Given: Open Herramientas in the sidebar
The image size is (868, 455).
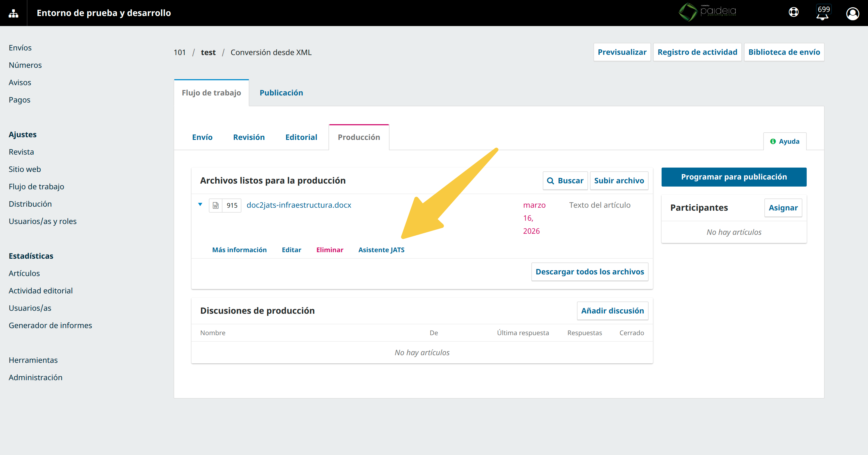Looking at the screenshot, I should [33, 360].
